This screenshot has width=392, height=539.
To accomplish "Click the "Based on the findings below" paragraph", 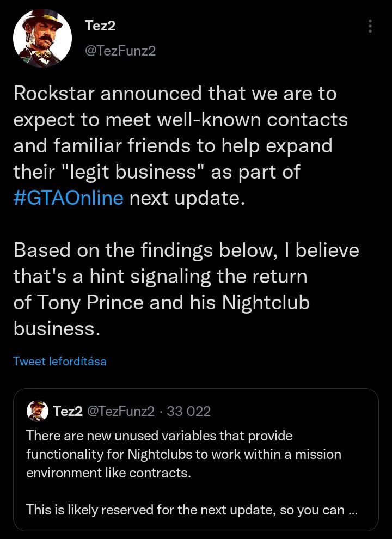I will point(186,250).
